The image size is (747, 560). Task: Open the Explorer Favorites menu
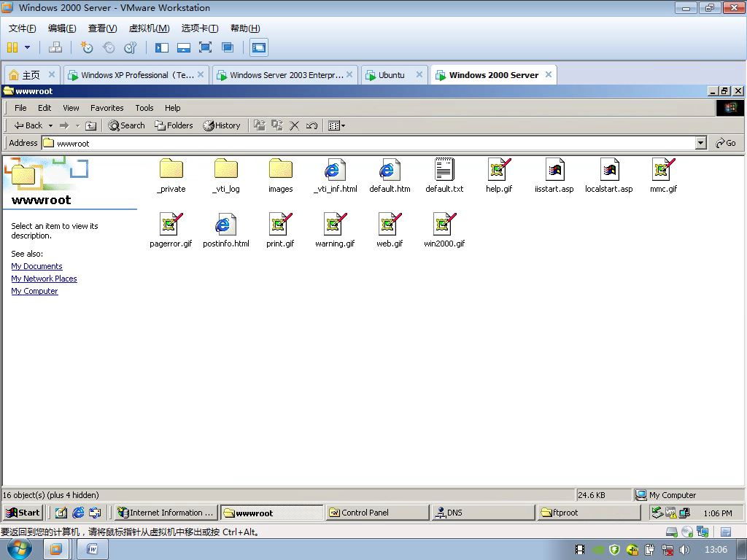pos(107,108)
